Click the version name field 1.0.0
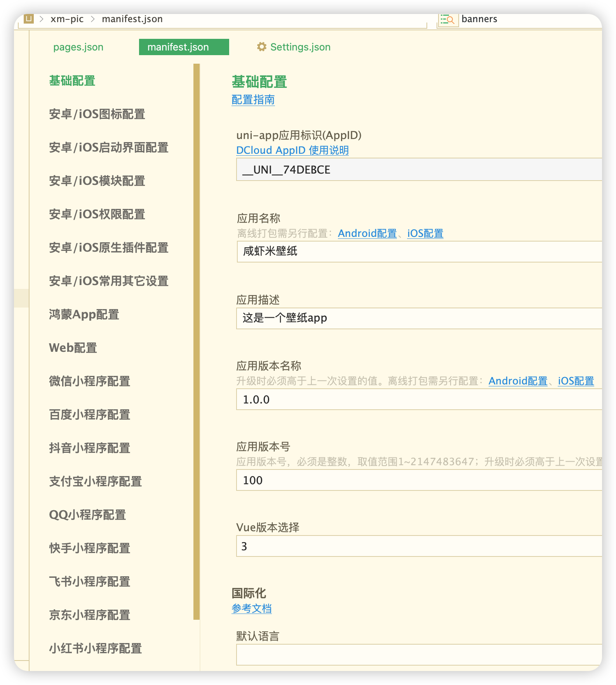 (x=419, y=399)
